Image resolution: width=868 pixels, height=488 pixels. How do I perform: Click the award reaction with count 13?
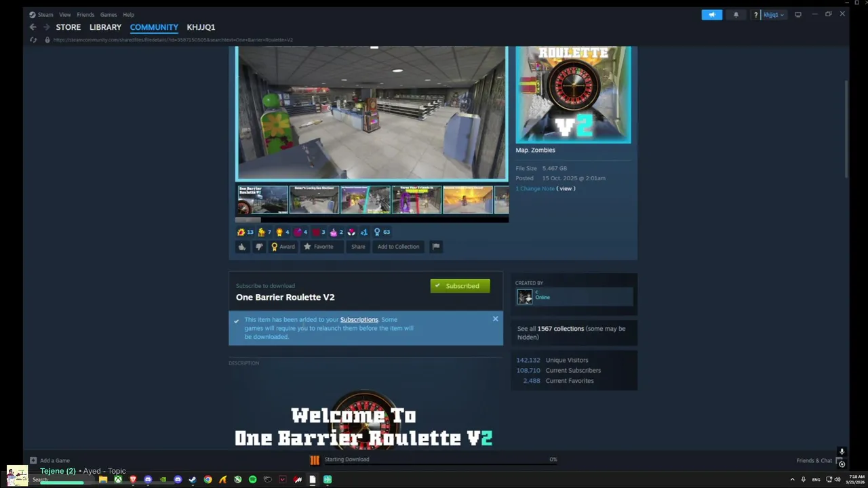(245, 232)
